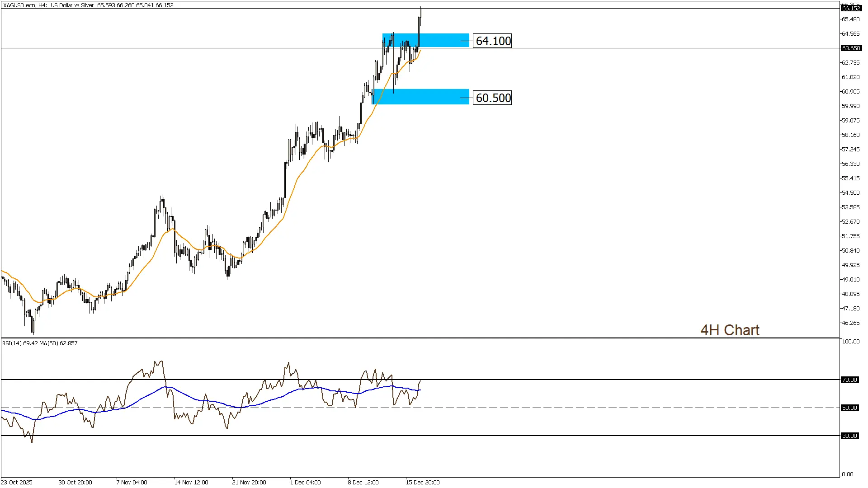Click the 7 Nov 04:00 time label

pyautogui.click(x=132, y=483)
